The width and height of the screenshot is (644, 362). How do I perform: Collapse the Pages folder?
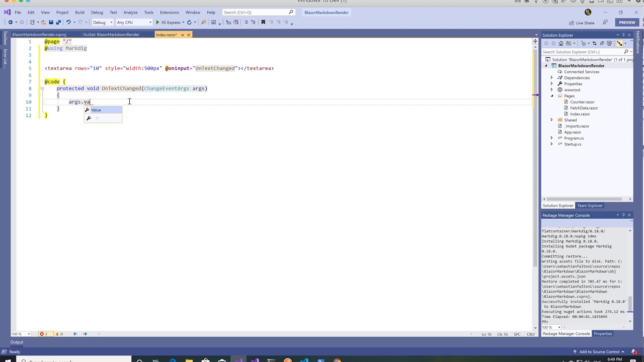click(x=551, y=96)
